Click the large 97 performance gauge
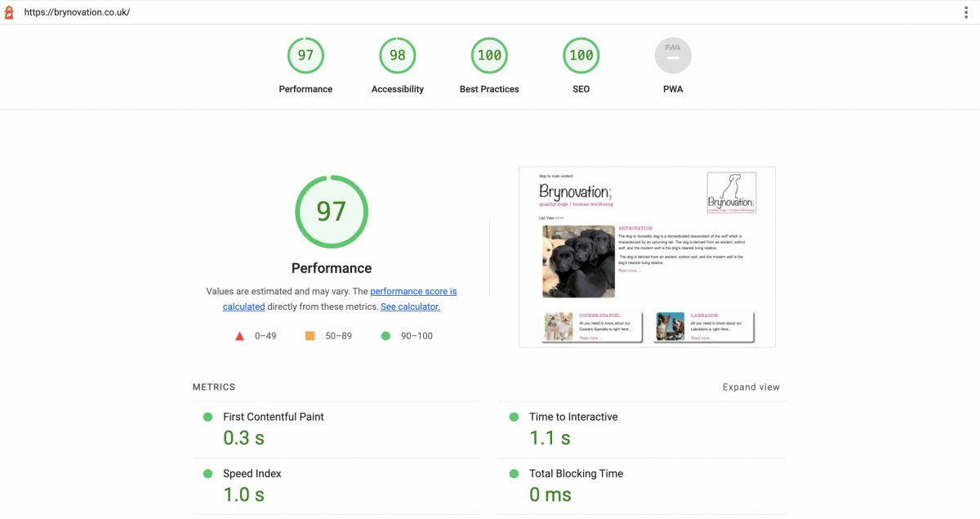 [x=332, y=212]
